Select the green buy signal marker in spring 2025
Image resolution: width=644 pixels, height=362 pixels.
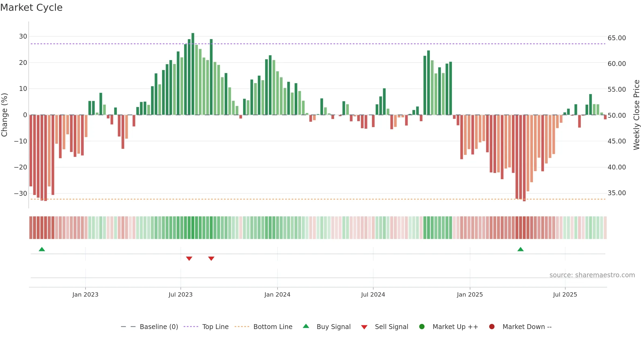pos(521,249)
